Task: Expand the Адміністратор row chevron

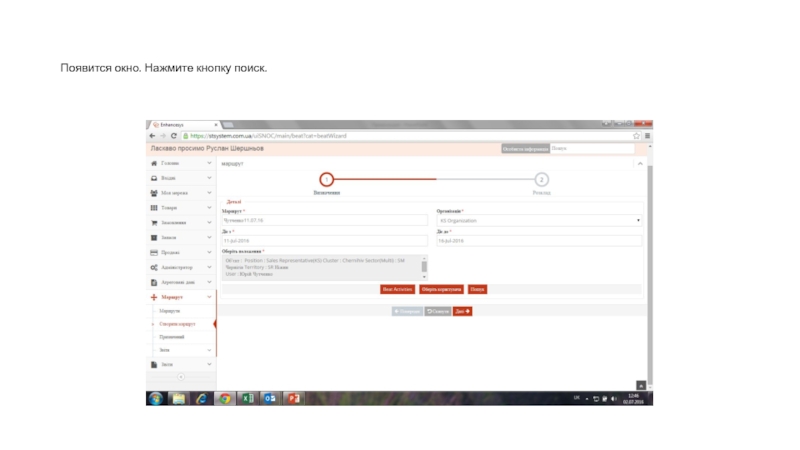Action: click(x=209, y=267)
